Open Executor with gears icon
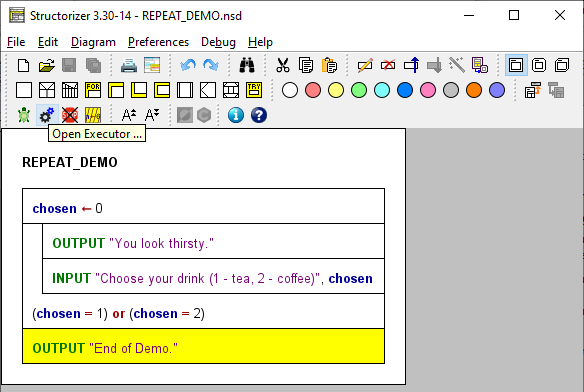 (47, 115)
